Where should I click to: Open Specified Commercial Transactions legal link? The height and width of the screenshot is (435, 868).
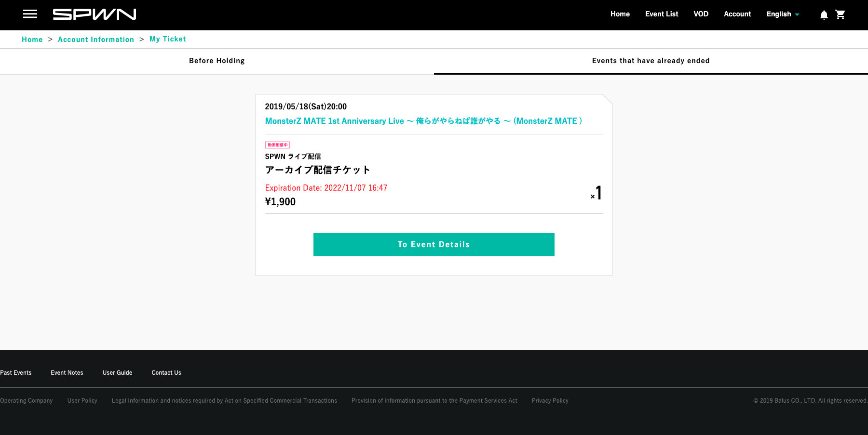coord(224,401)
